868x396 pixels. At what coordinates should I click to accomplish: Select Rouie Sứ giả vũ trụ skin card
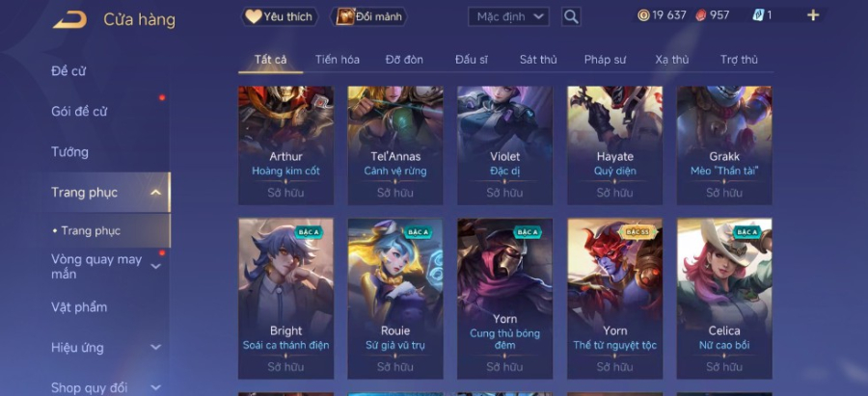(x=395, y=299)
